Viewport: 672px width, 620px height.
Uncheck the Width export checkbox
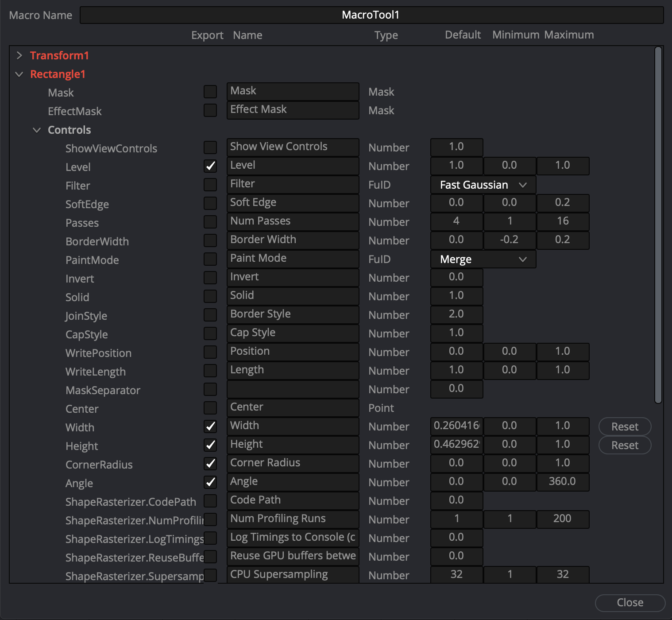point(210,426)
